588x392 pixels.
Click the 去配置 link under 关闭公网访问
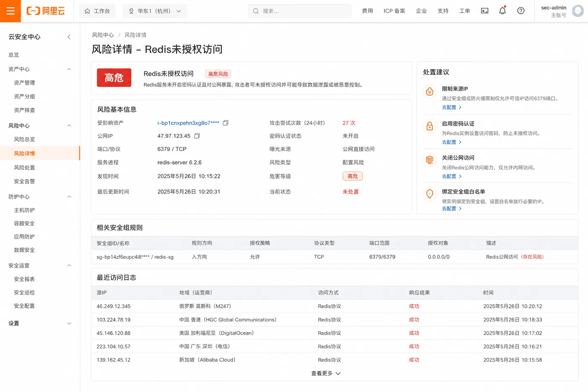[451, 176]
